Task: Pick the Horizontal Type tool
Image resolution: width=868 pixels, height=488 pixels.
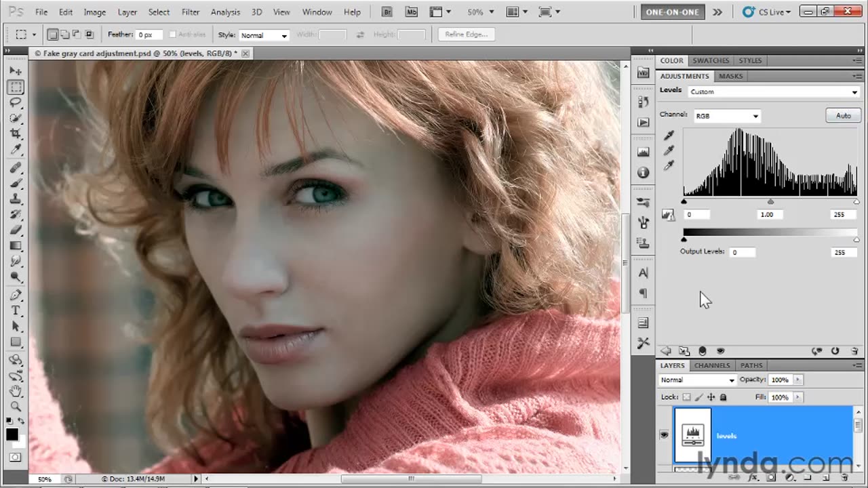Action: [x=16, y=310]
